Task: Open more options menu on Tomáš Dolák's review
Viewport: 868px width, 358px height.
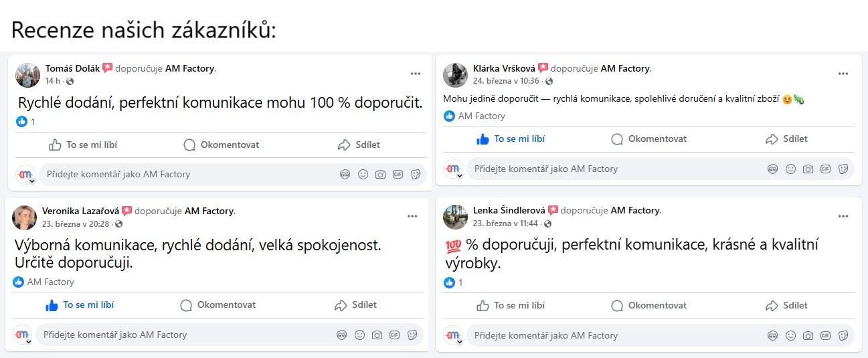Action: pyautogui.click(x=416, y=74)
